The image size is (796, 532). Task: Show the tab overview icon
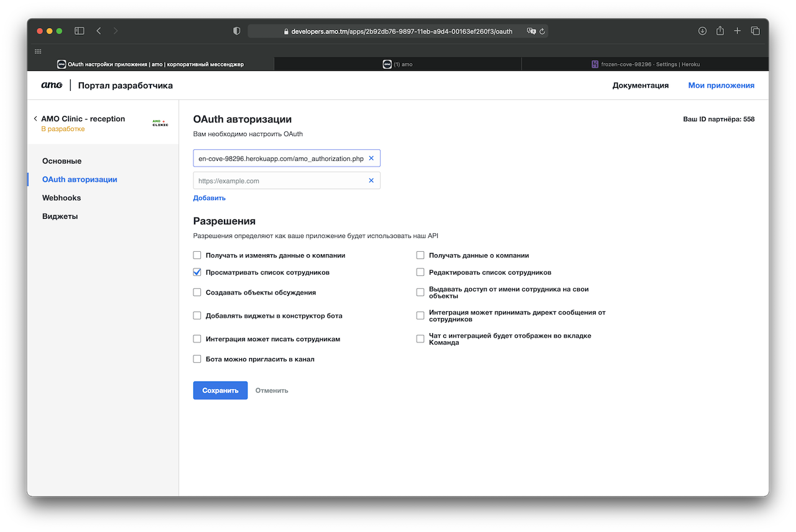click(755, 31)
